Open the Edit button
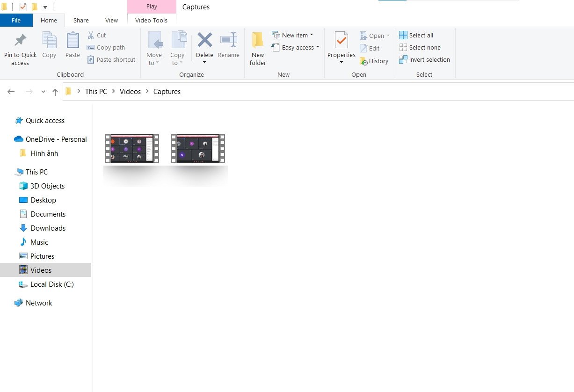574x392 pixels. point(371,48)
